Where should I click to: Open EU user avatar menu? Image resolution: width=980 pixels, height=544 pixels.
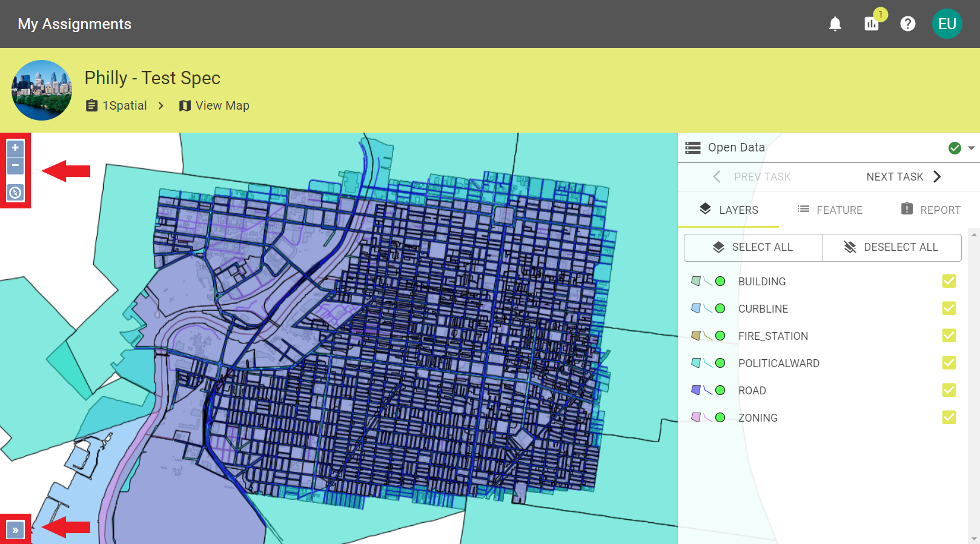point(947,24)
